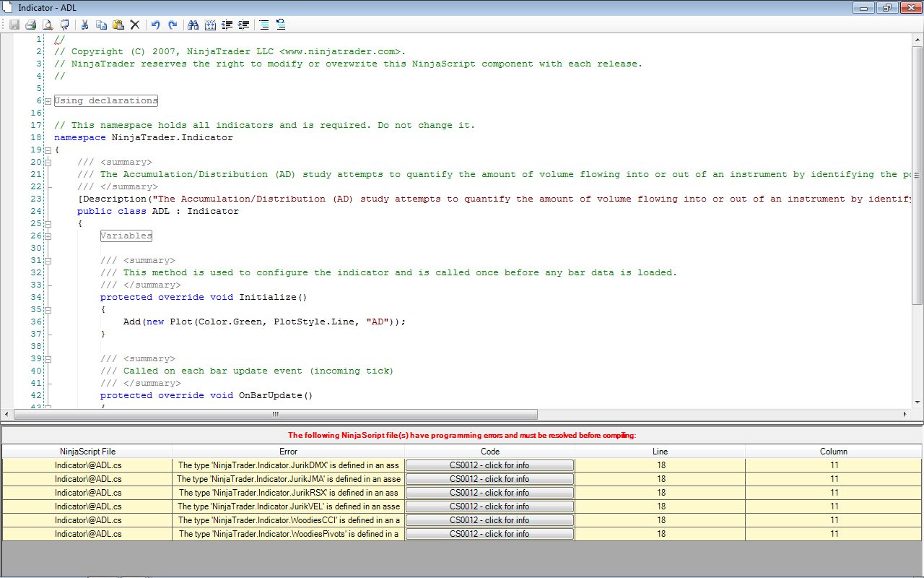924x578 pixels.
Task: Copy selected code using toolbar icon
Action: (x=101, y=25)
